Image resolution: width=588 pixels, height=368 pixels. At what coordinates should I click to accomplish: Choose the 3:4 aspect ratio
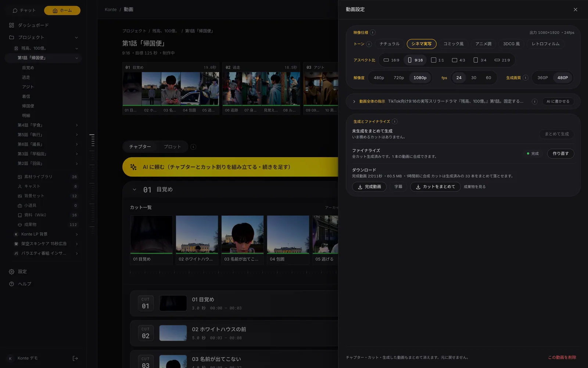[x=480, y=60]
